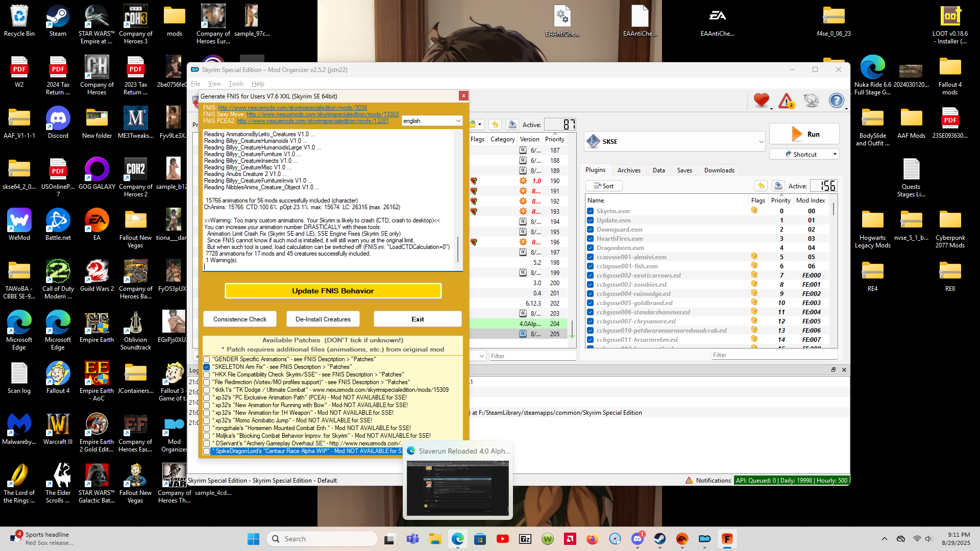Click Windows Start button
Image resolution: width=980 pixels, height=551 pixels.
[254, 539]
